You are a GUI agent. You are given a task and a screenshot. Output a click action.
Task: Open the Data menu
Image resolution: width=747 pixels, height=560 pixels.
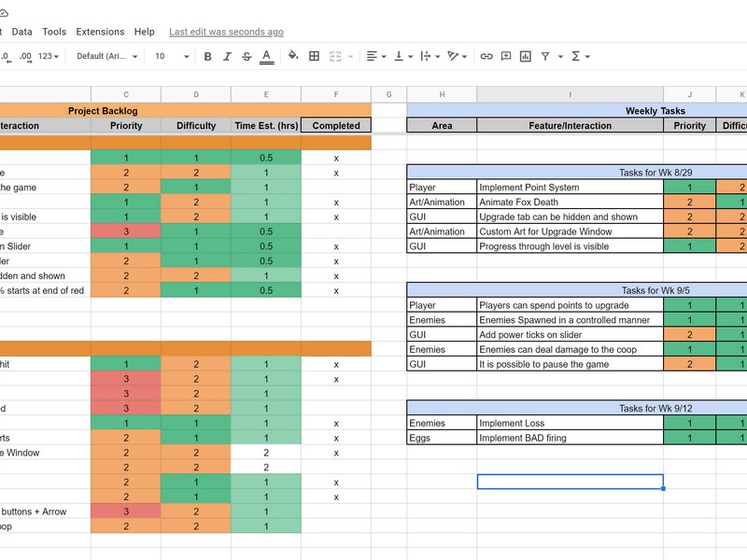point(21,32)
